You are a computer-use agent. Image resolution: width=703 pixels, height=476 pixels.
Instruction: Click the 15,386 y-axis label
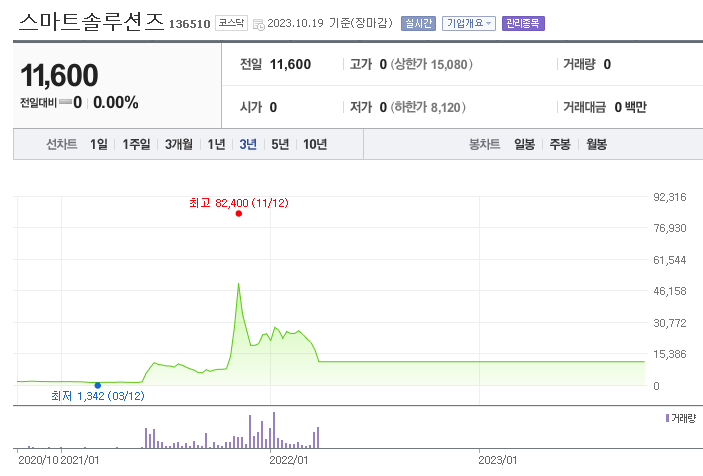670,354
